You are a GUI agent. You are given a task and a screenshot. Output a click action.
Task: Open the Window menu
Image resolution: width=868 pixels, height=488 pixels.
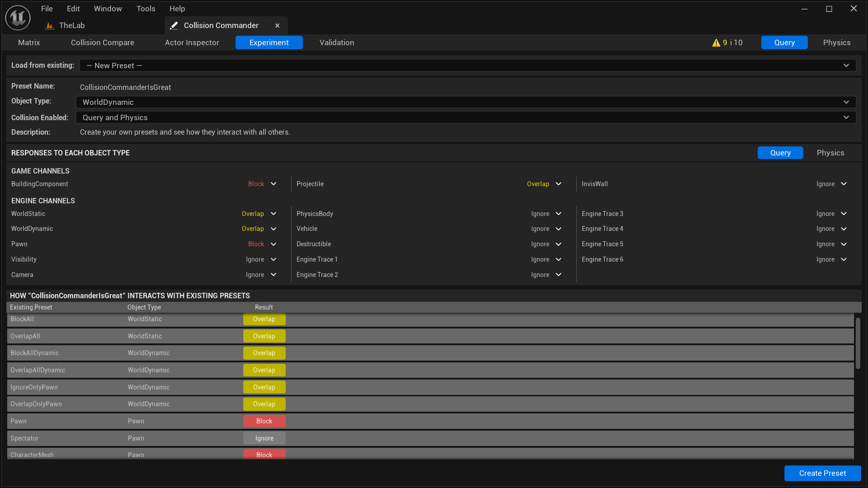click(108, 9)
